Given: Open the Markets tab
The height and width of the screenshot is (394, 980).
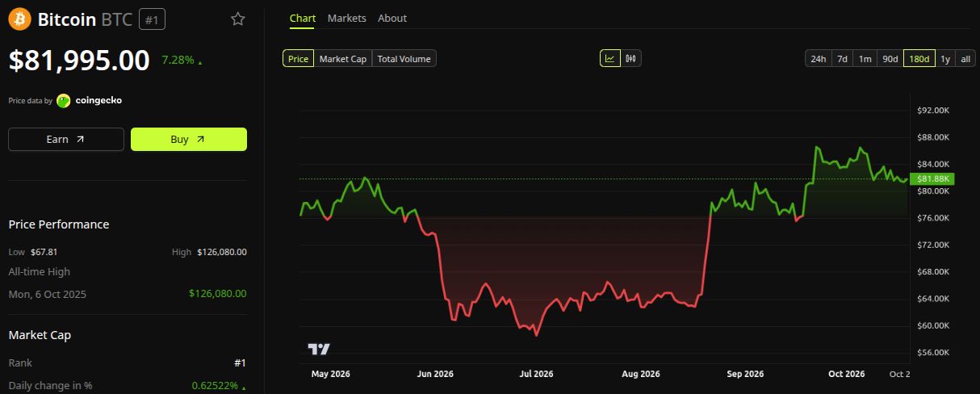Looking at the screenshot, I should pyautogui.click(x=346, y=18).
